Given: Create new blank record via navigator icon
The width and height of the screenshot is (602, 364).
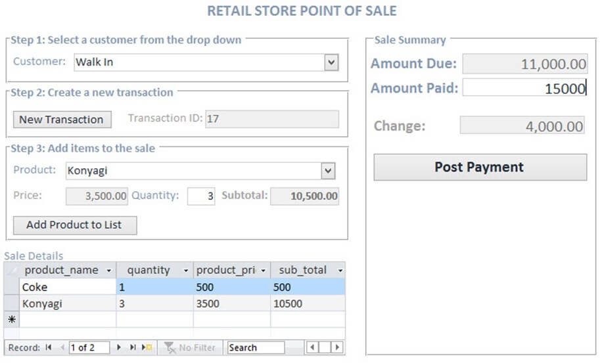Looking at the screenshot, I should [148, 348].
